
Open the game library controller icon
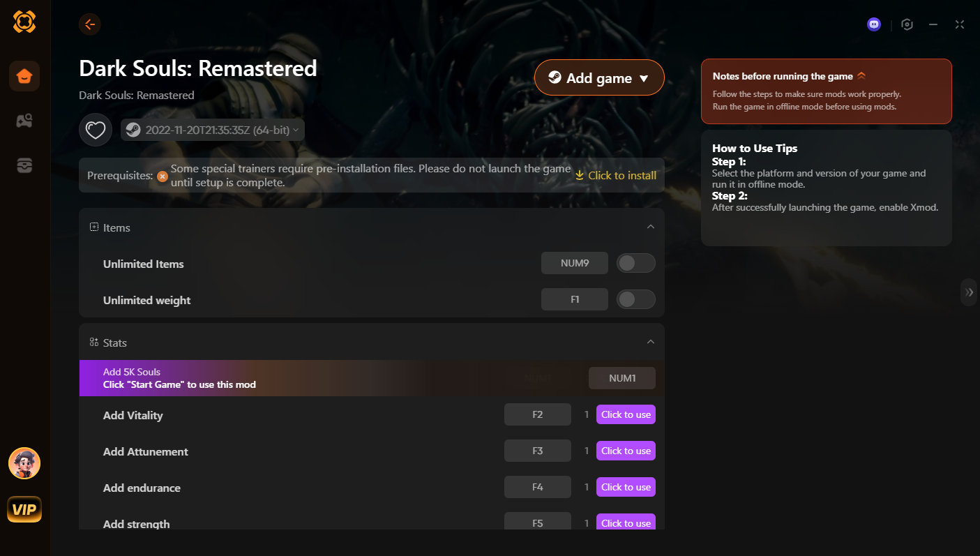pyautogui.click(x=24, y=121)
